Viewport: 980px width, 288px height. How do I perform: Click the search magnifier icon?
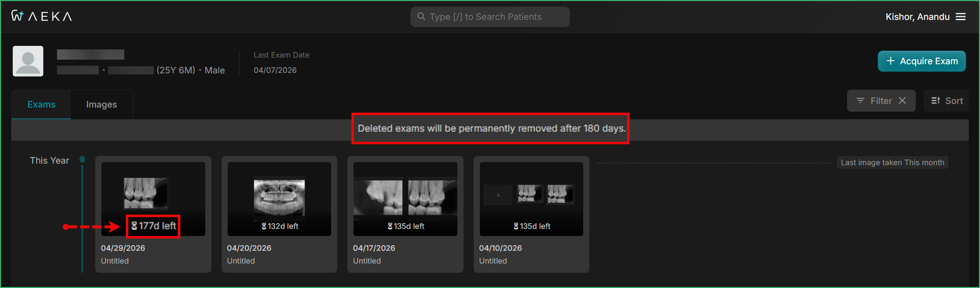(421, 16)
